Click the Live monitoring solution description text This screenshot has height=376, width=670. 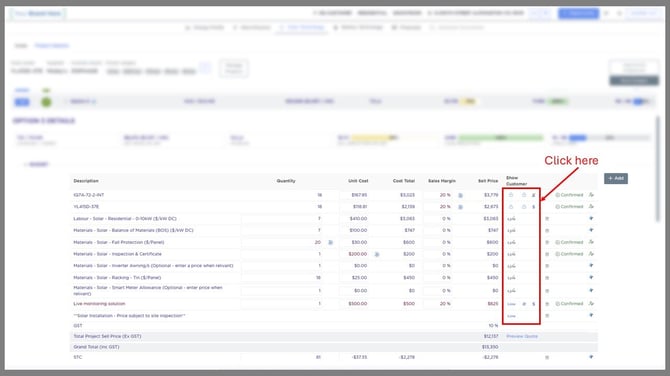point(99,304)
